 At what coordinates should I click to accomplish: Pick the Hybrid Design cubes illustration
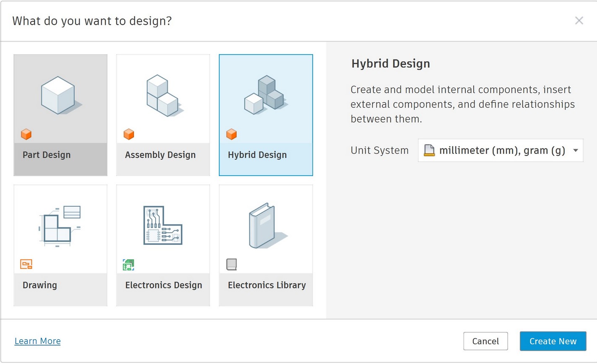[x=265, y=95]
